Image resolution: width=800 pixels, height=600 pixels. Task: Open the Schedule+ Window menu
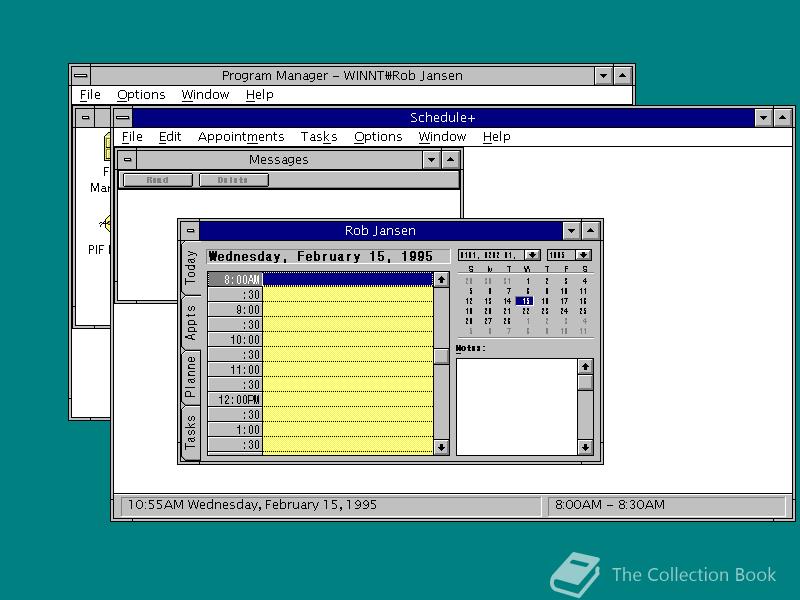coord(442,137)
